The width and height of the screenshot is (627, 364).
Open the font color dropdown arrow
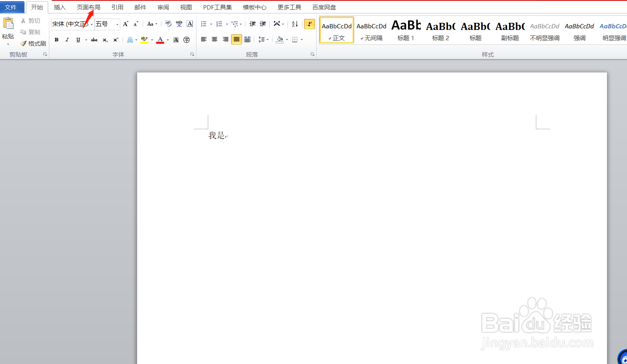coord(168,40)
